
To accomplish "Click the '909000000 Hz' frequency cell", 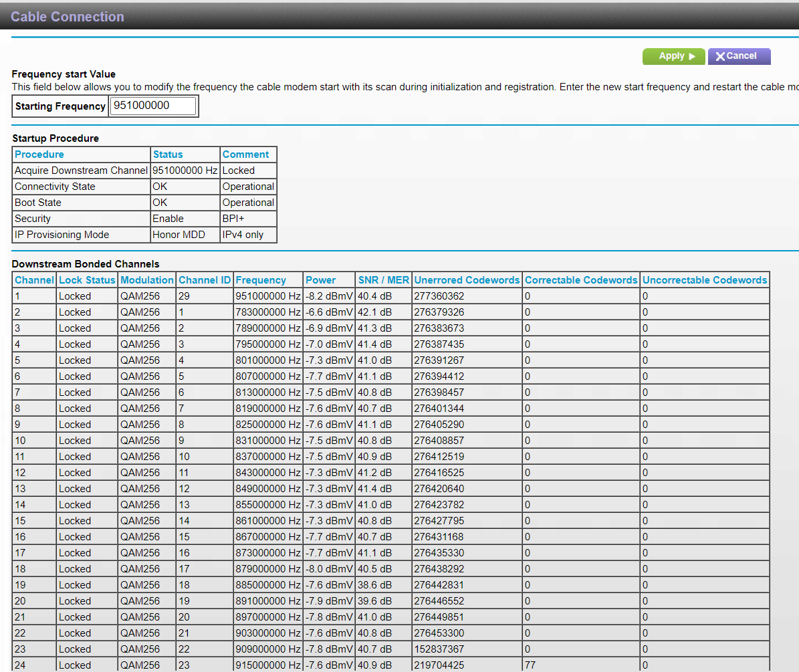I will click(268, 649).
